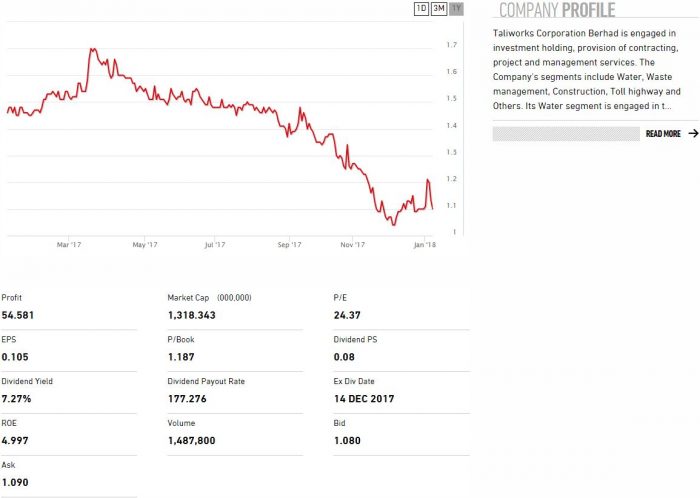The height and width of the screenshot is (498, 700).
Task: Click the Read More arrow icon
Action: (693, 133)
